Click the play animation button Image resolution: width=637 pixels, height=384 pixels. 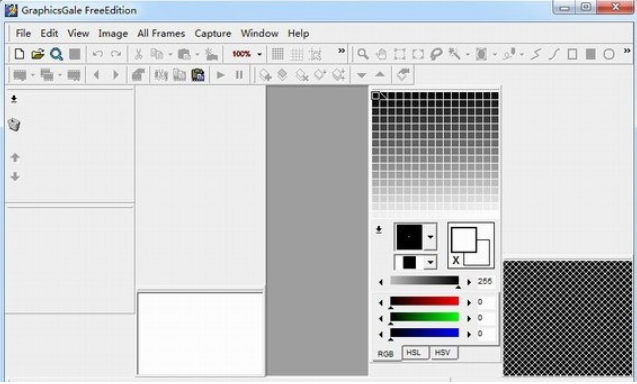[x=221, y=75]
